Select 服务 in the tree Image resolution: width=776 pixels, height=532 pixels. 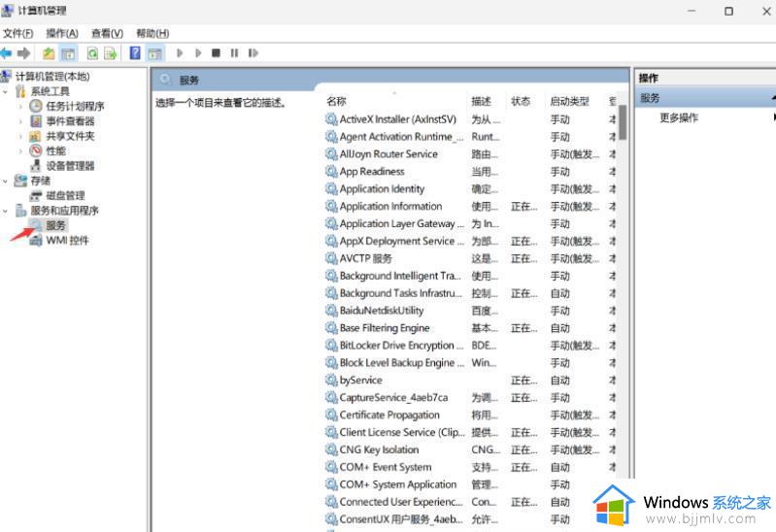[x=56, y=225]
